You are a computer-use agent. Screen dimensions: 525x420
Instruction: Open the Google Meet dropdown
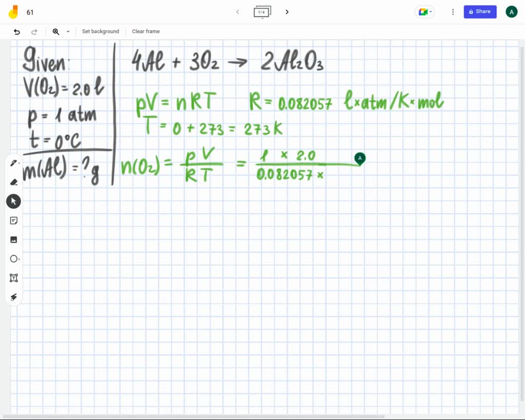(424, 11)
